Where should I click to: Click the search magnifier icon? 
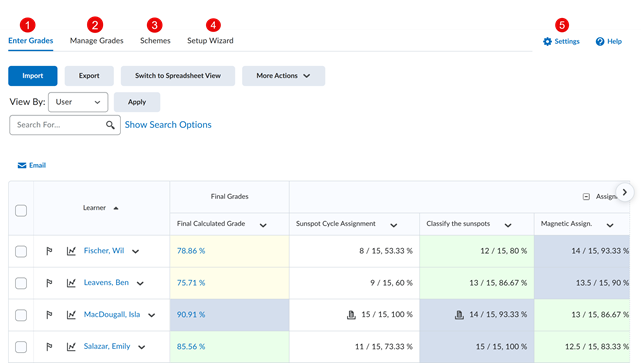click(110, 125)
